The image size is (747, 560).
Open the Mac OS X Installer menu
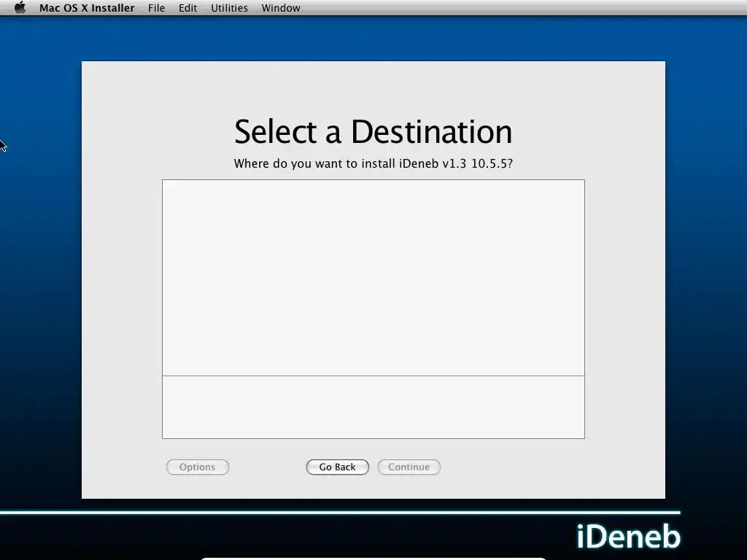click(87, 8)
